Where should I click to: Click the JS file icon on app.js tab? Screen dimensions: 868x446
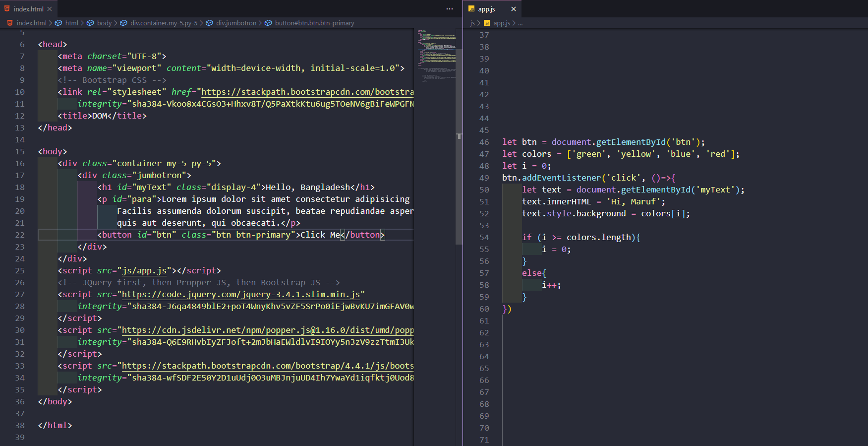471,9
